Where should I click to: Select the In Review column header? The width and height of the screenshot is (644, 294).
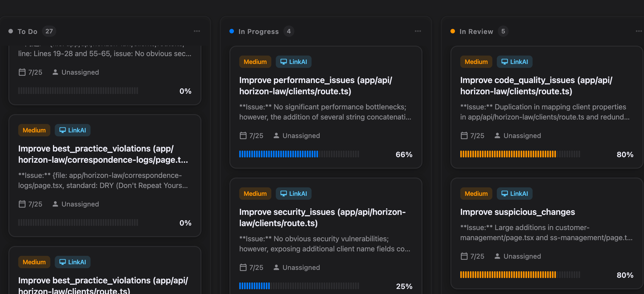tap(476, 31)
